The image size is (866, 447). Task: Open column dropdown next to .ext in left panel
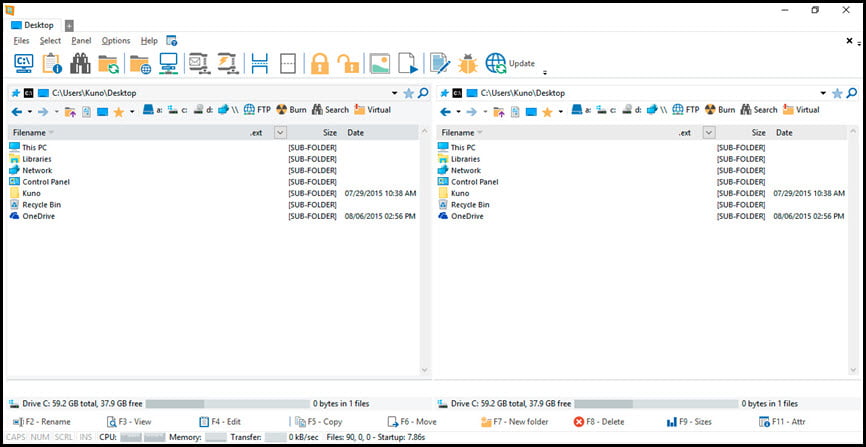click(280, 133)
